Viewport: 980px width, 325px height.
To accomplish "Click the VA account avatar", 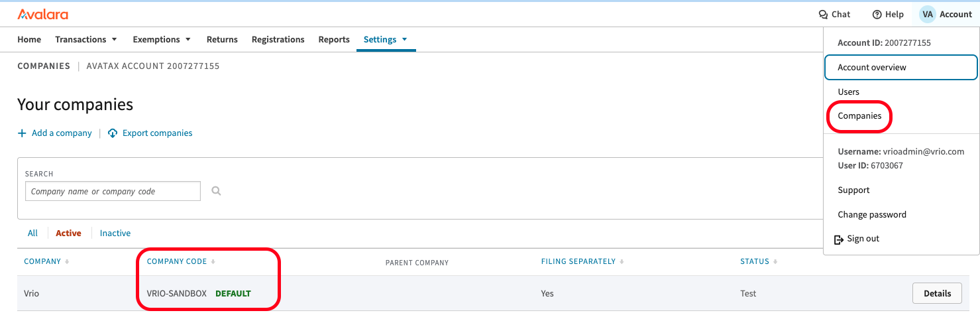I will click(928, 14).
